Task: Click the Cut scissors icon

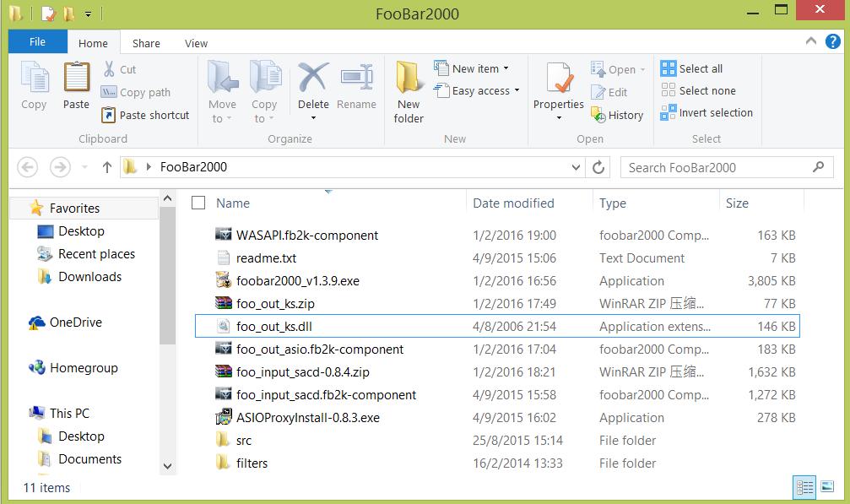Action: (x=109, y=69)
